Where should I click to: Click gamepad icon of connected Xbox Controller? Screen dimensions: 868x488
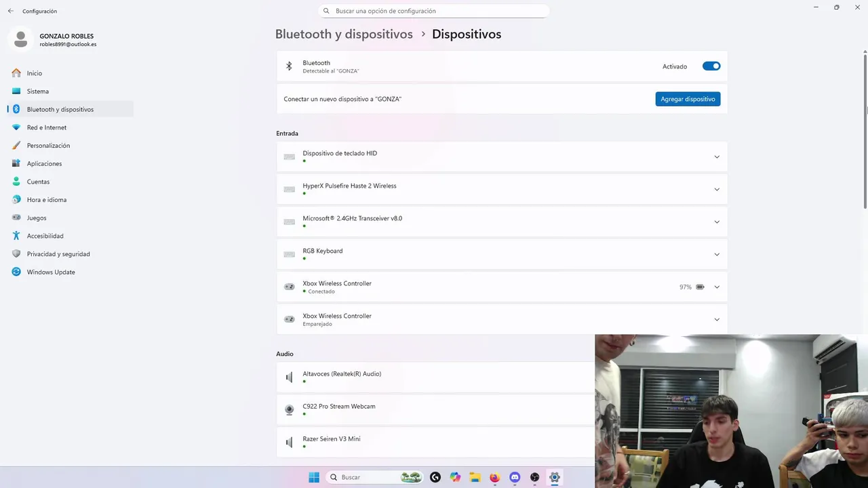tap(290, 287)
